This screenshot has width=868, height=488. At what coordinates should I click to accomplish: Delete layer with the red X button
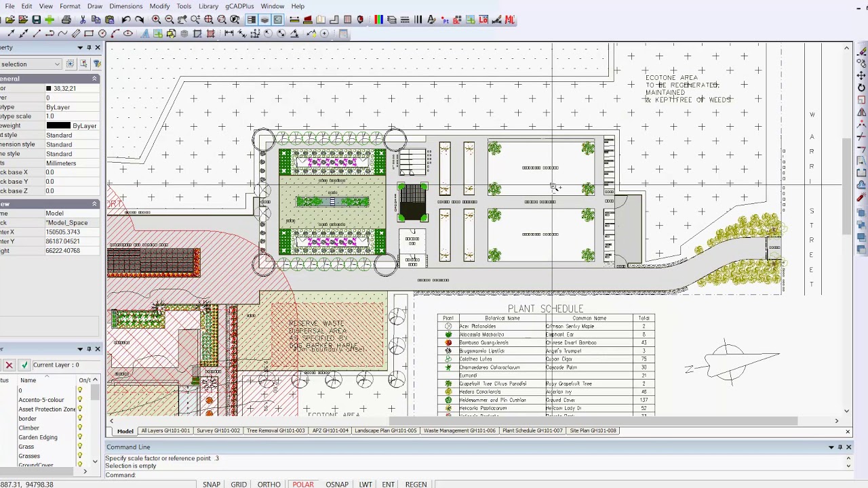click(9, 365)
